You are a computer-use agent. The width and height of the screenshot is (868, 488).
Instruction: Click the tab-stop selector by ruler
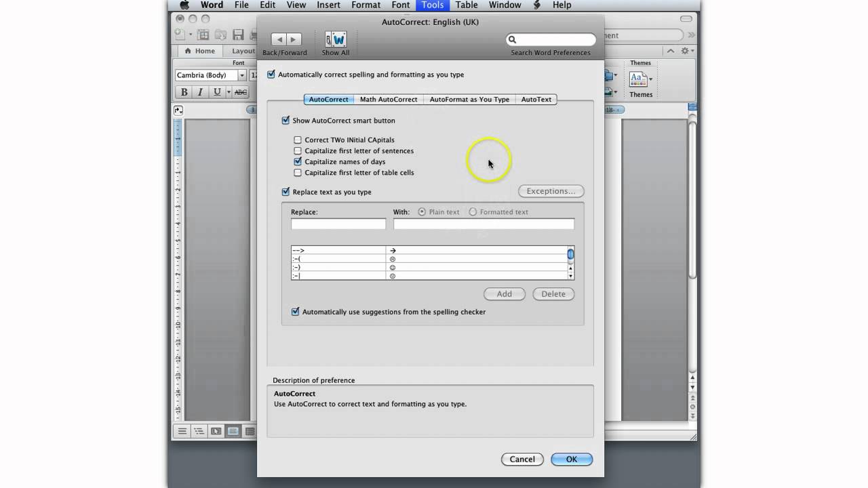(x=178, y=110)
